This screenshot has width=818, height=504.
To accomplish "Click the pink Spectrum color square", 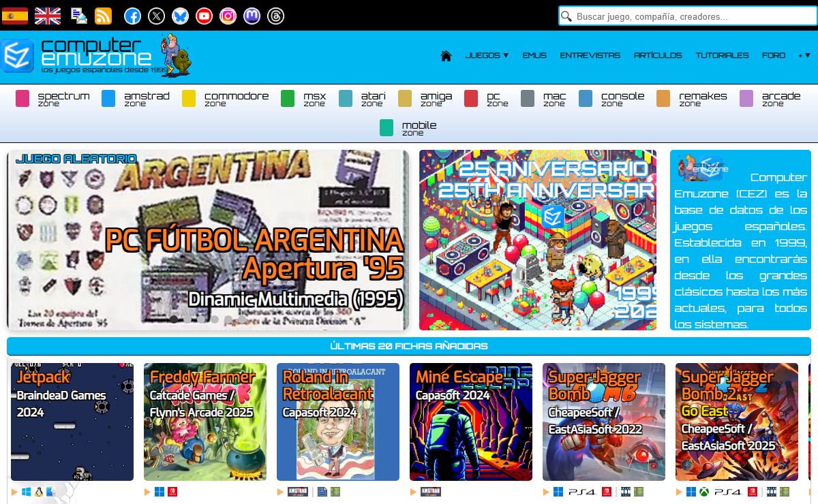I will [22, 99].
